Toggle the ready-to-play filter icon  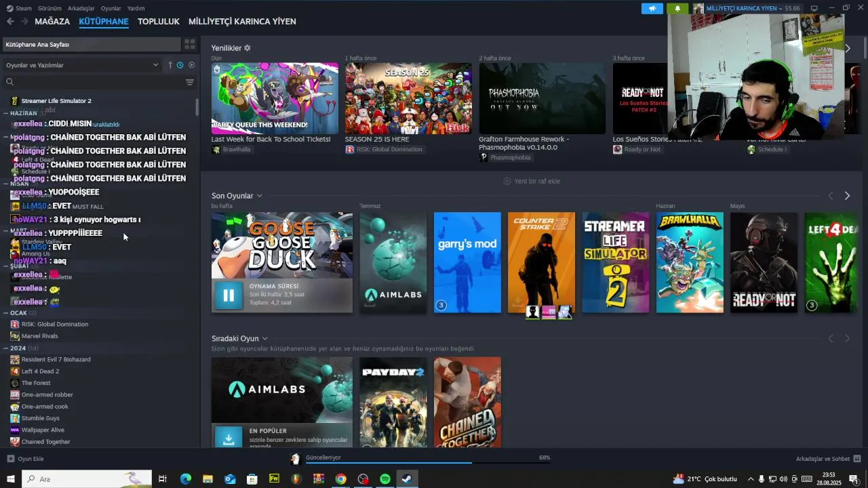tap(191, 65)
